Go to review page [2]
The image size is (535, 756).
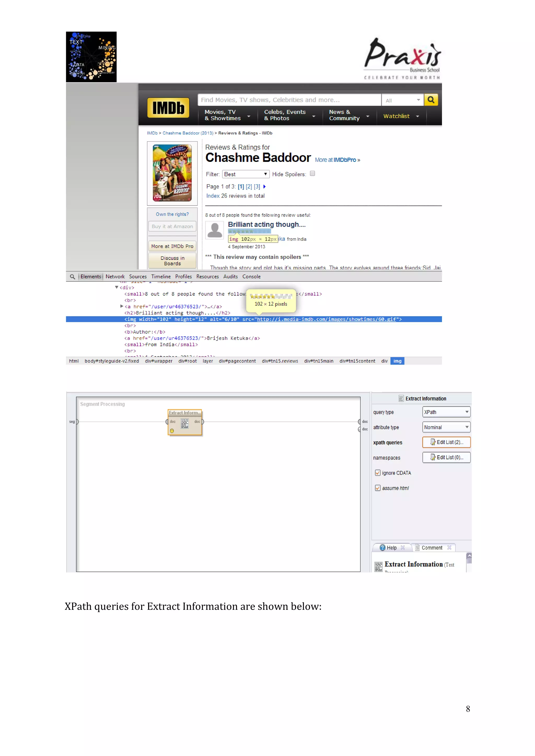249,187
